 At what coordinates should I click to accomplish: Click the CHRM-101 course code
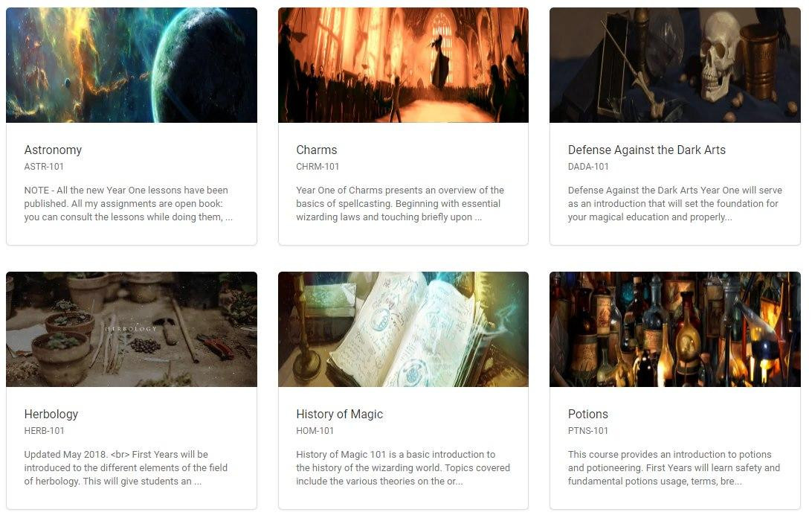coord(318,167)
